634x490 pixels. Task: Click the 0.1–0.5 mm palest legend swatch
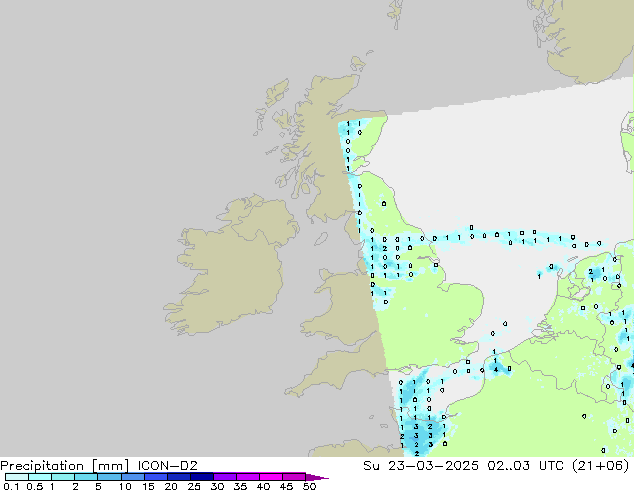click(x=17, y=477)
